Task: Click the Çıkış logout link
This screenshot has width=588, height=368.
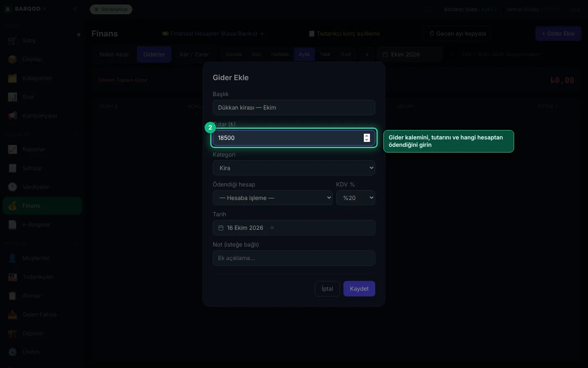Action: point(575,9)
